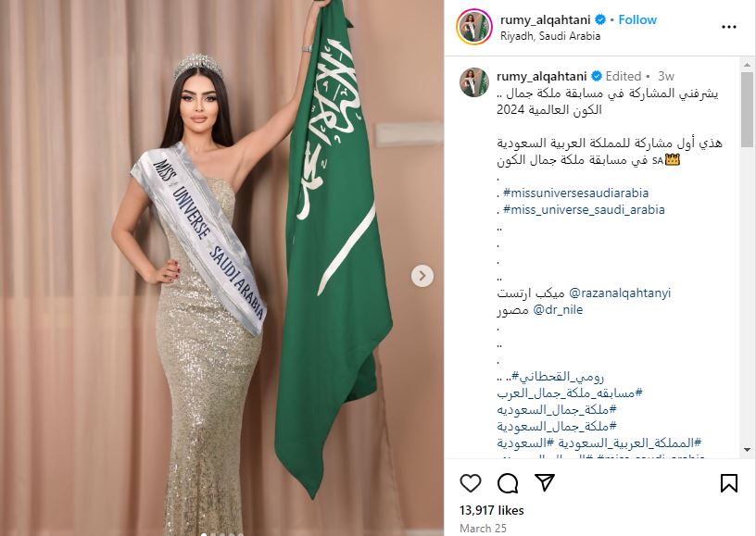Viewport: 756px width, 536px height.
Task: Open #miss_universe_saudi_arabia hashtag
Action: 584,209
